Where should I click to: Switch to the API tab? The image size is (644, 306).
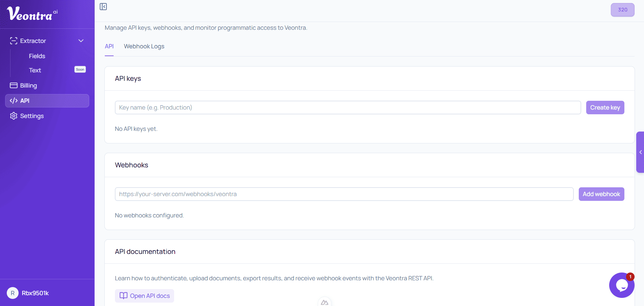[x=109, y=47]
